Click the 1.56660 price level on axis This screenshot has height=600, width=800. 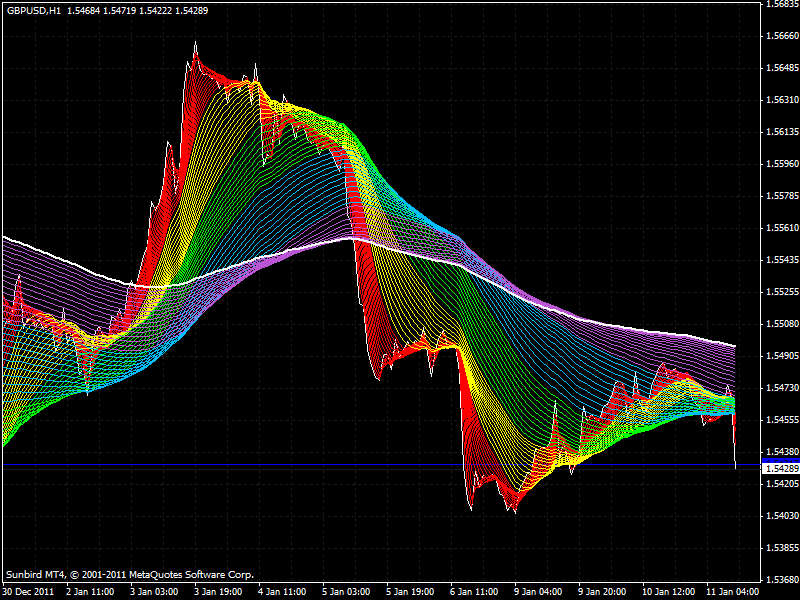(780, 36)
